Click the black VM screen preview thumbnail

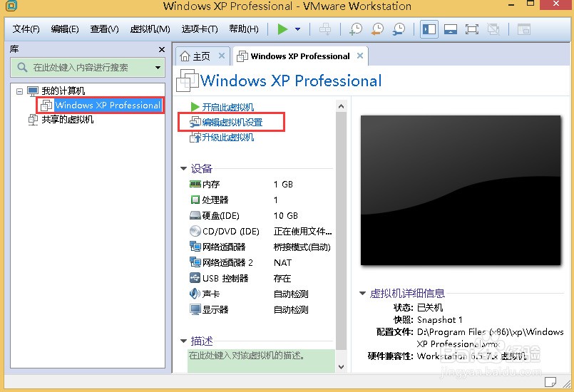461,190
